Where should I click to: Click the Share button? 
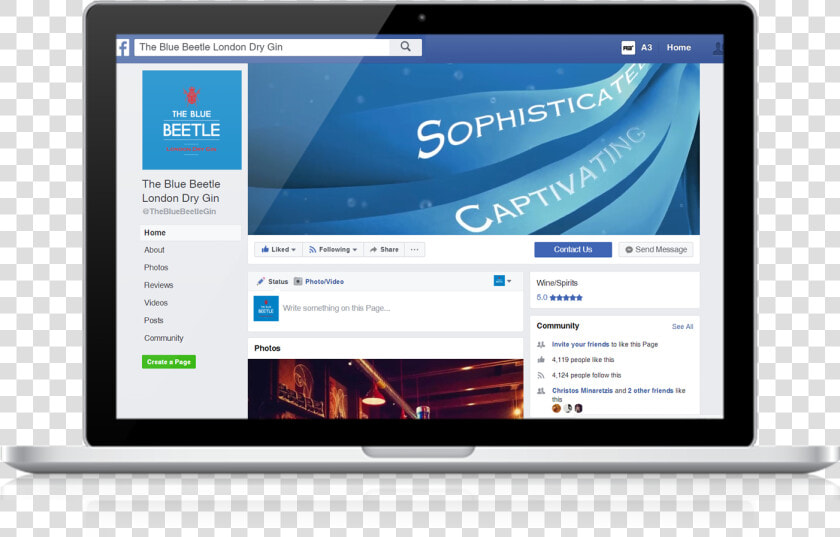[384, 250]
